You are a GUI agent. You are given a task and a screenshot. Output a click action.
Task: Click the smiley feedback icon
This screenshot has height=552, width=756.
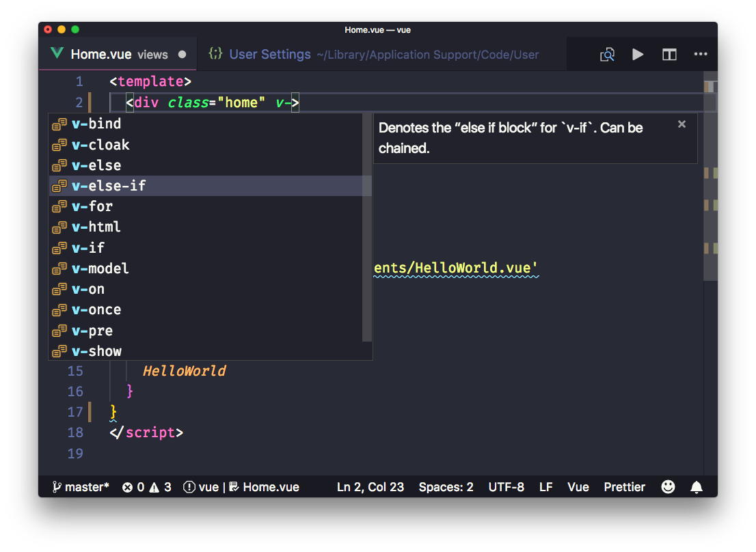click(x=668, y=487)
